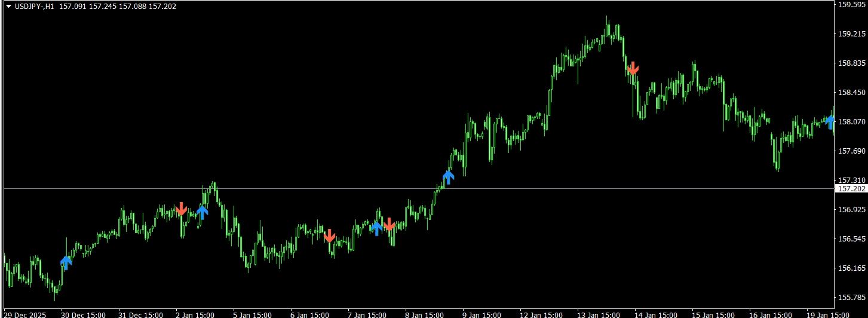This screenshot has height=318, width=868.
Task: Click the blue up arrow near 19 Jan 15:00
Action: click(830, 122)
